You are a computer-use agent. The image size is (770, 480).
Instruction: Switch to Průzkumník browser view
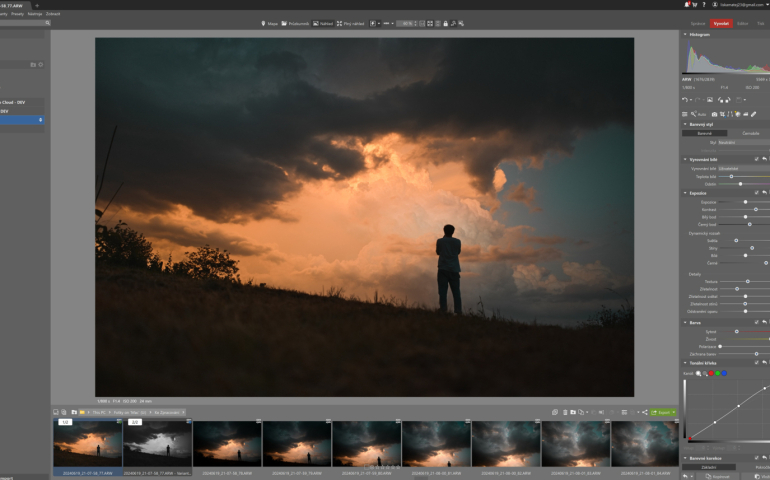tap(295, 24)
